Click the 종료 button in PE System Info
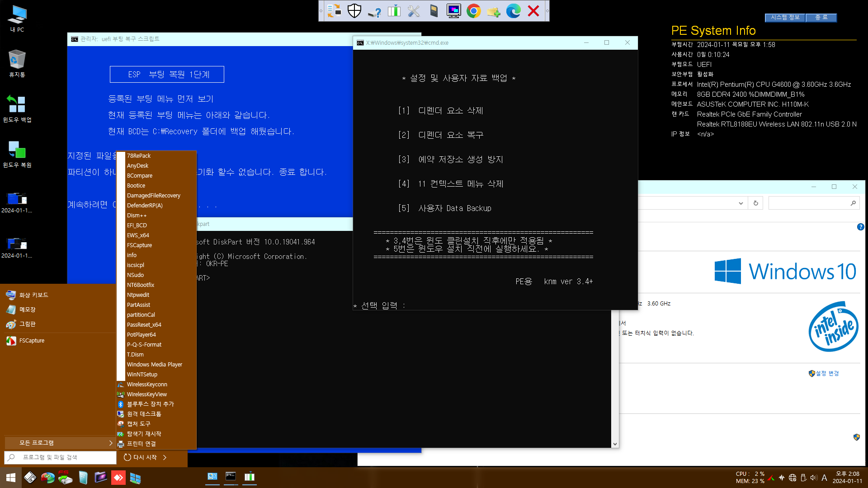 coord(821,17)
